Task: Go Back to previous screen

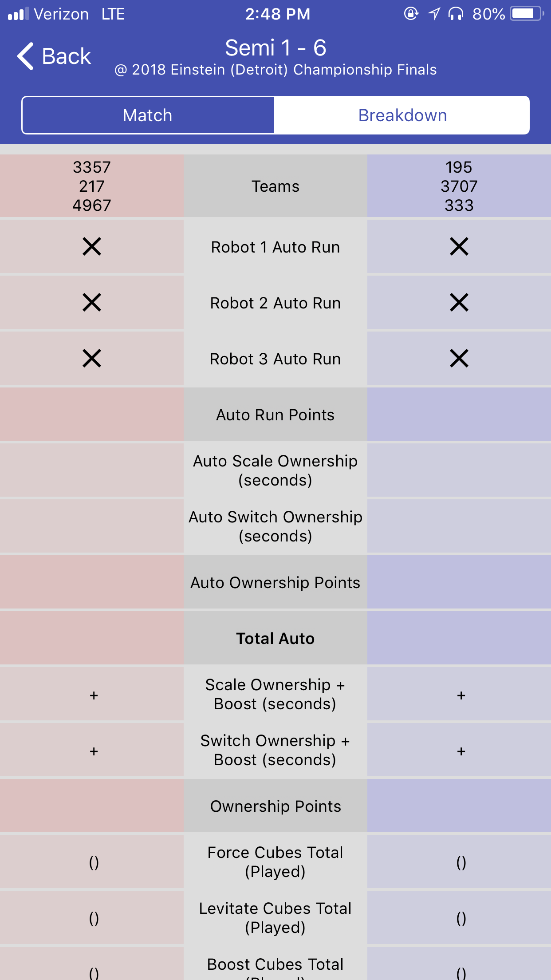Action: pos(54,56)
